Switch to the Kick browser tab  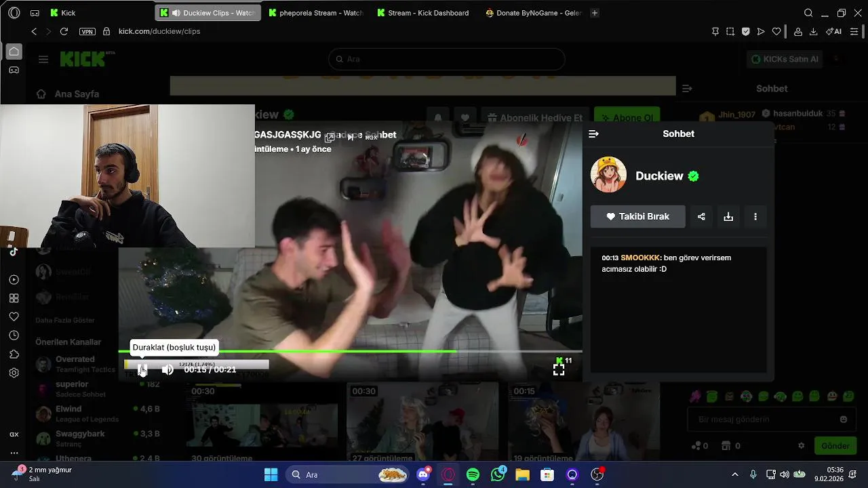pos(98,13)
